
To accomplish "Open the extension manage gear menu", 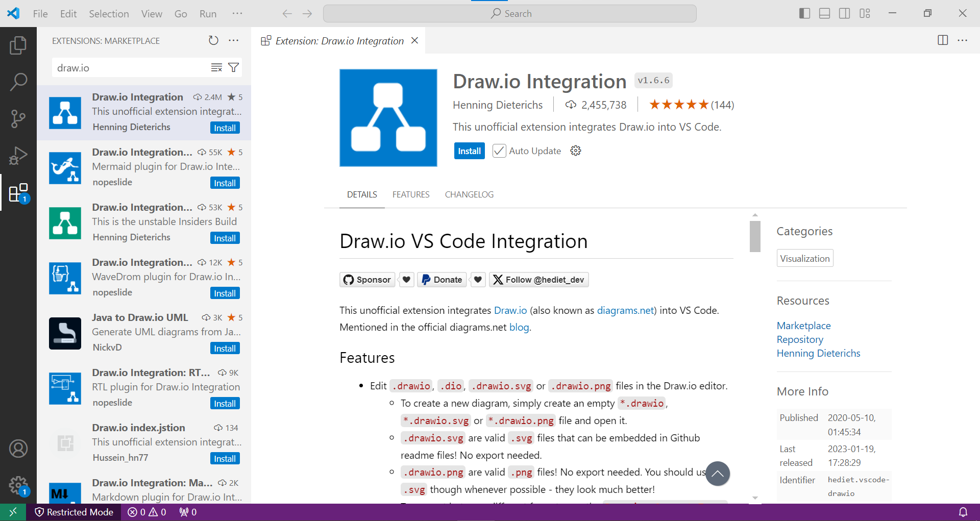I will click(576, 151).
